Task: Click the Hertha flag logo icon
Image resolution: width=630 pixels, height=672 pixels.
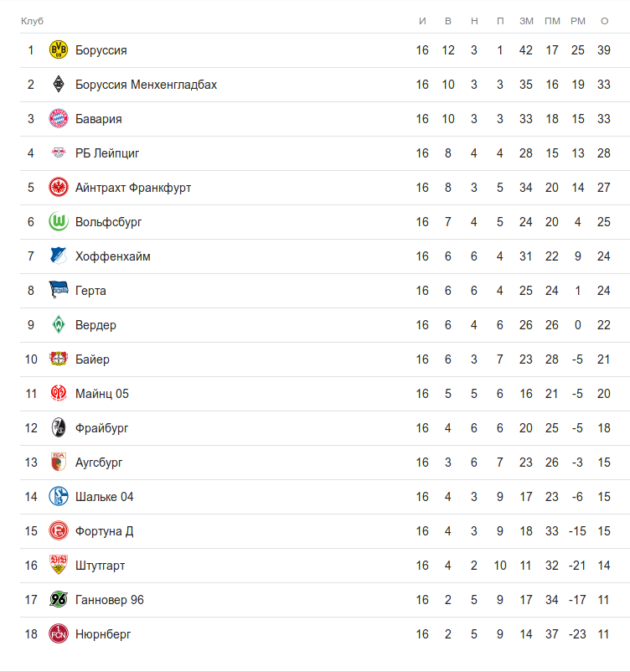Action: coord(59,291)
